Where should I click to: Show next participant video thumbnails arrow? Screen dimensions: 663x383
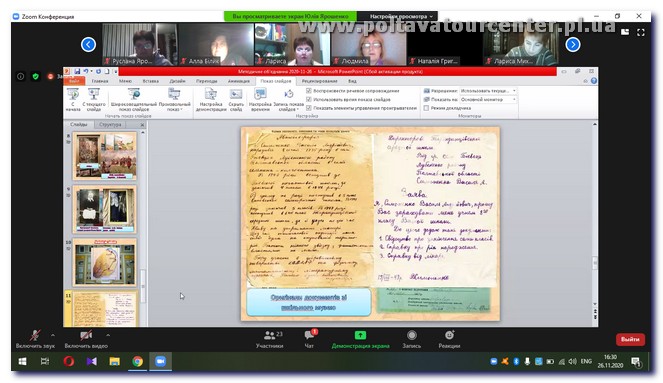coord(573,44)
